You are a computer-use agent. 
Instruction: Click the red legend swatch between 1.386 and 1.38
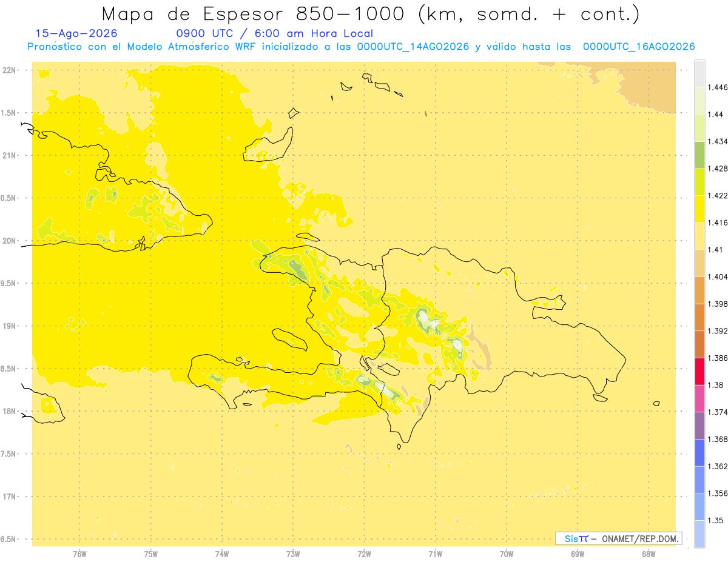(x=699, y=371)
